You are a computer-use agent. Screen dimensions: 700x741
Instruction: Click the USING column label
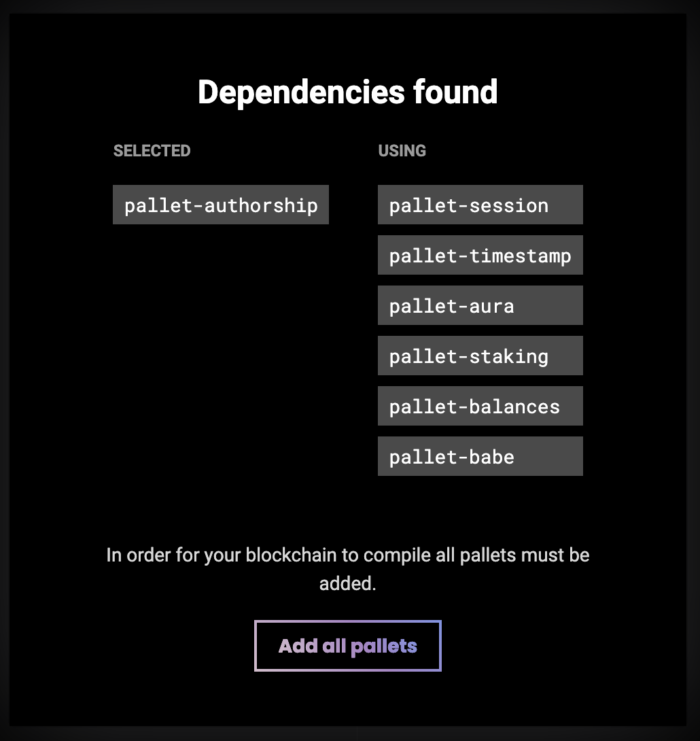pos(402,151)
